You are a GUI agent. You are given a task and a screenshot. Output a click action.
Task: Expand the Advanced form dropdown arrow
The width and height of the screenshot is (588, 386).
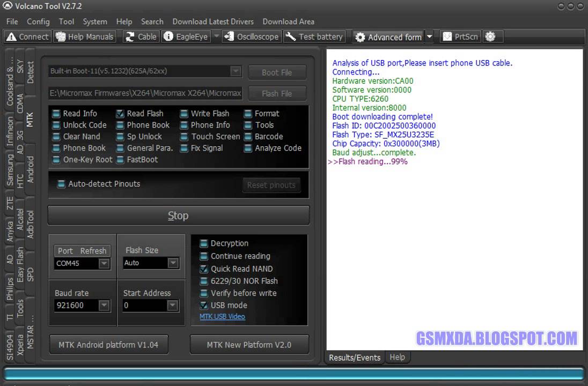[x=430, y=37]
